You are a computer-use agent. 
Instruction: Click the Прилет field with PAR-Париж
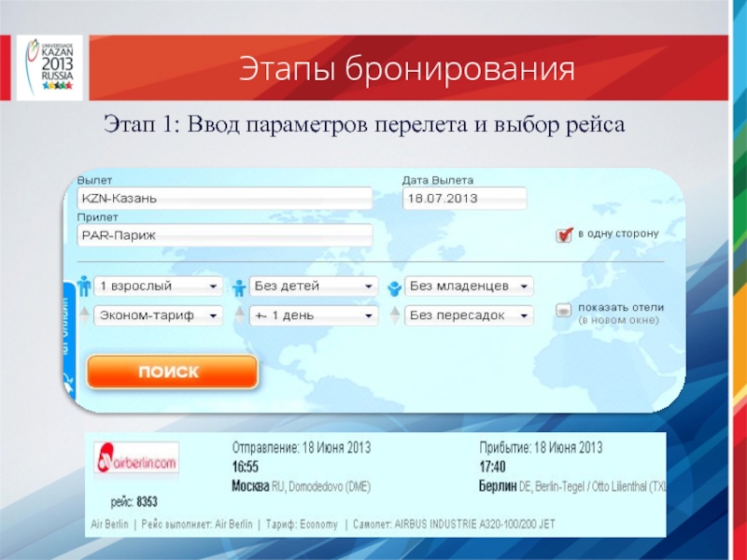click(224, 235)
